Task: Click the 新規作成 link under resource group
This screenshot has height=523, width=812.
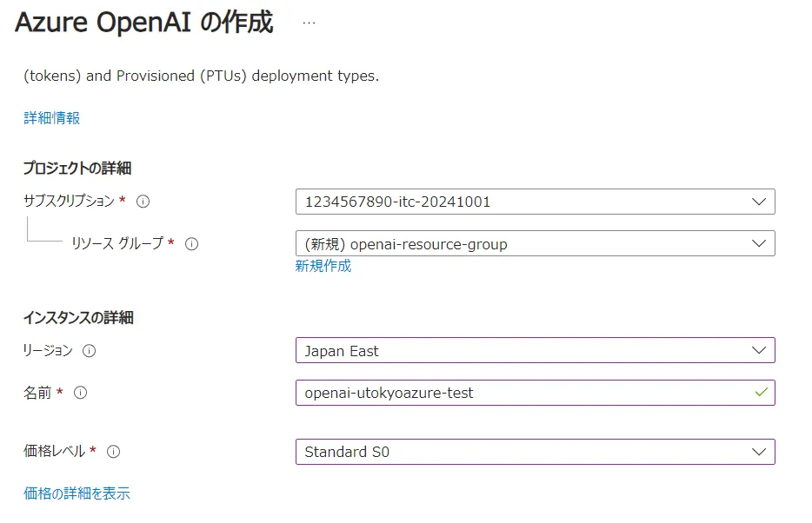Action: pos(323,267)
